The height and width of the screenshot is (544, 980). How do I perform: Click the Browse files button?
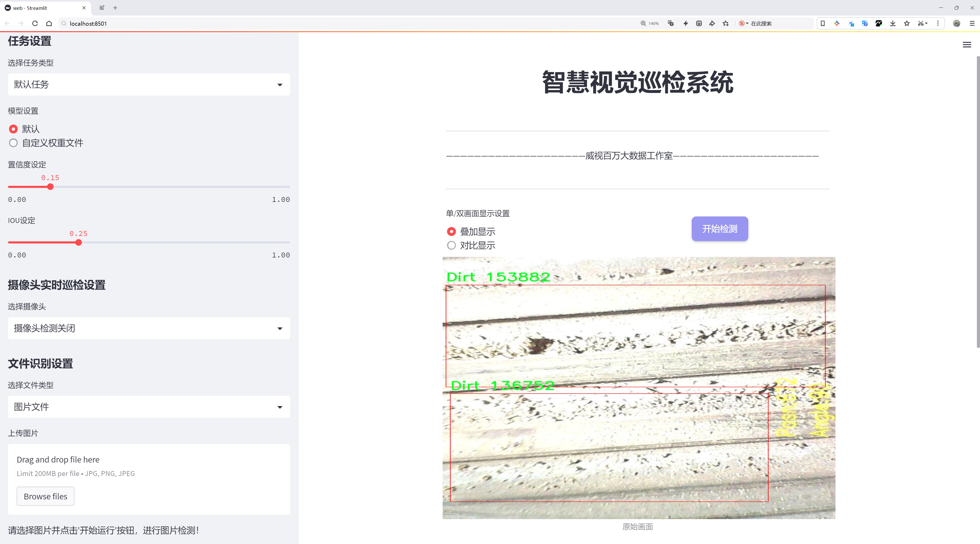pyautogui.click(x=45, y=497)
